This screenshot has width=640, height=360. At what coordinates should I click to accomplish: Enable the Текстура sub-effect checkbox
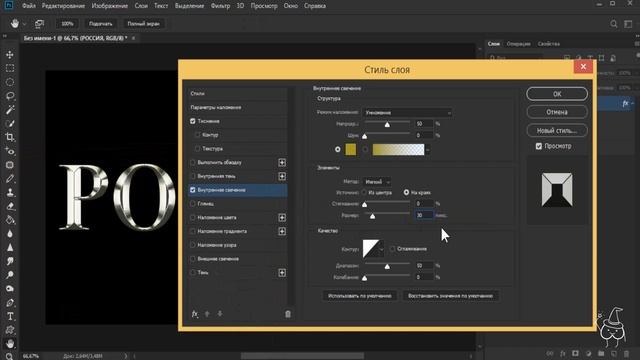[x=198, y=149]
